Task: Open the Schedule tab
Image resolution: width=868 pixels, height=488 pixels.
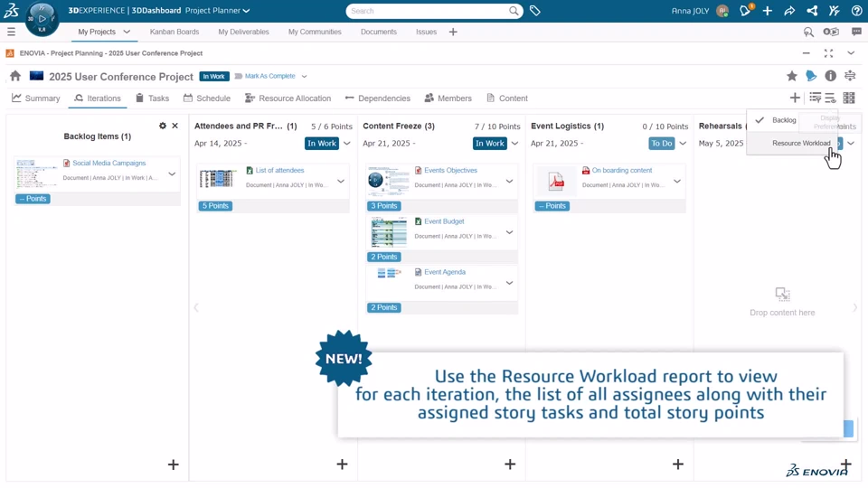Action: point(206,98)
